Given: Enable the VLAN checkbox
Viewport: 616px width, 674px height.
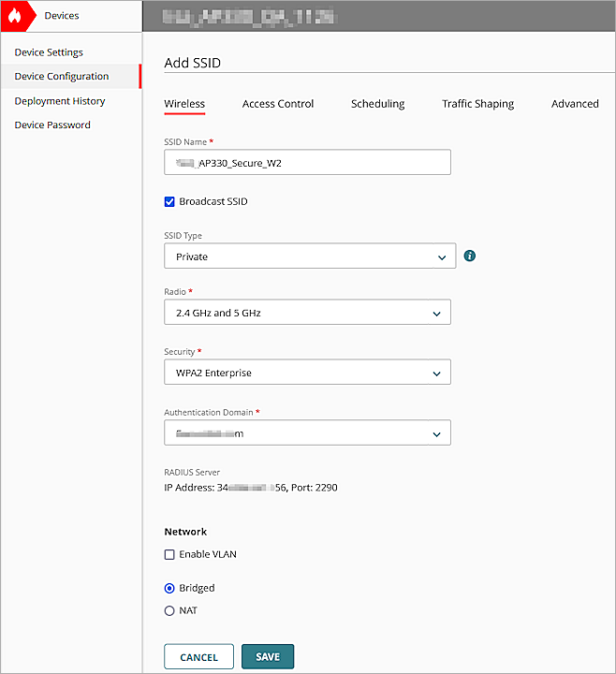Looking at the screenshot, I should [169, 554].
